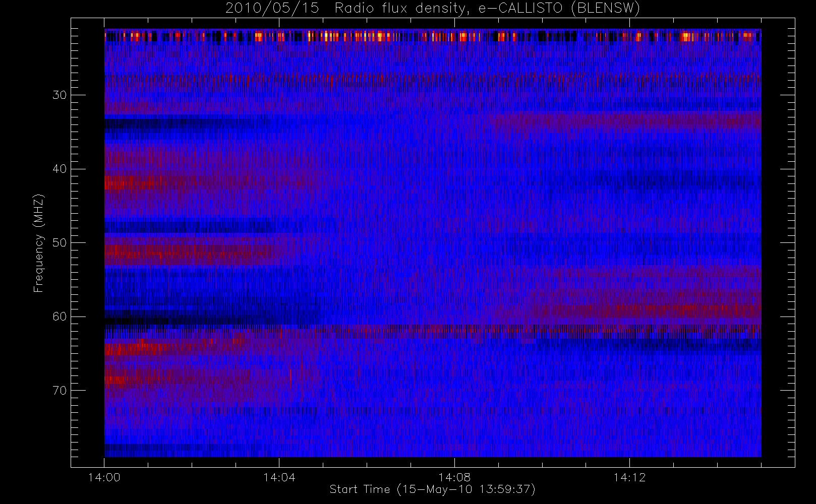Click the frequency tick label 60

click(x=60, y=317)
